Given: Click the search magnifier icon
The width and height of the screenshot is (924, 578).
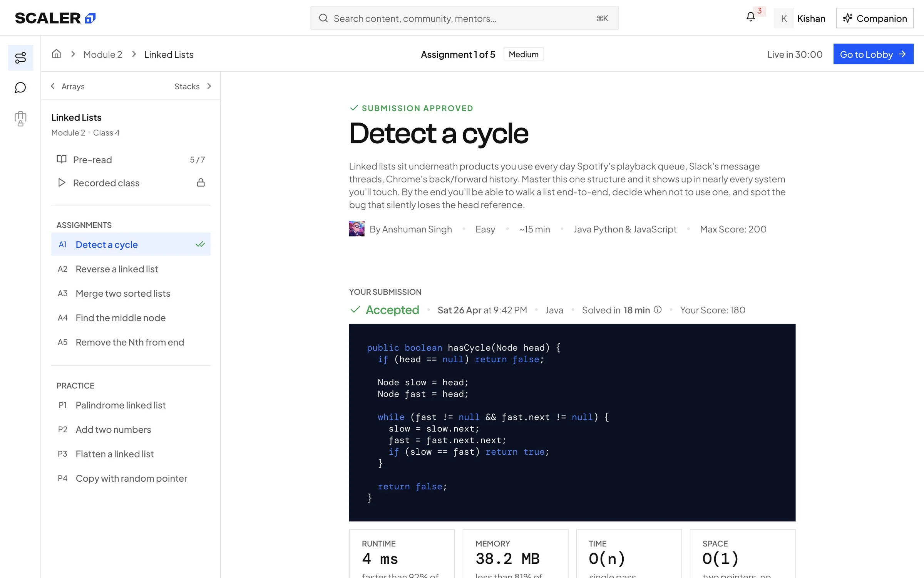Looking at the screenshot, I should [x=323, y=18].
